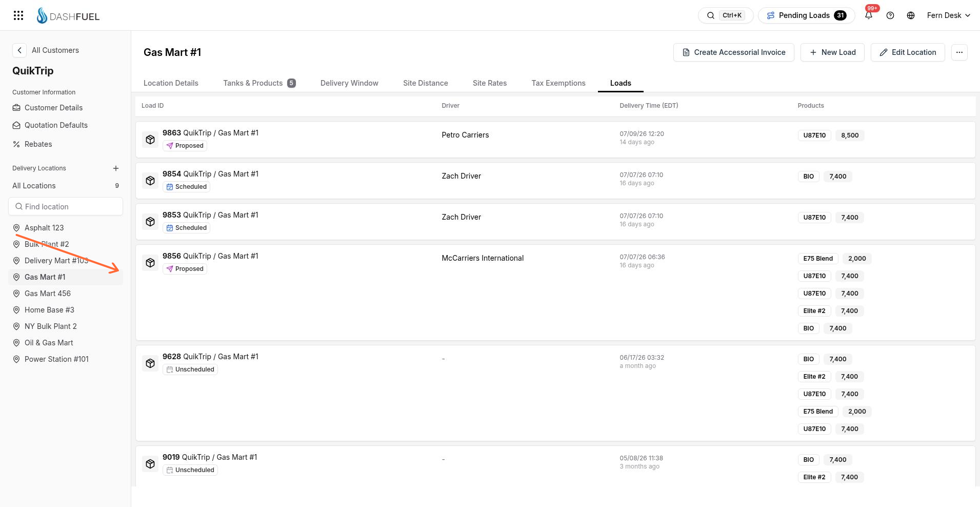The height and width of the screenshot is (507, 980).
Task: Click Load ID column header
Action: pyautogui.click(x=152, y=106)
